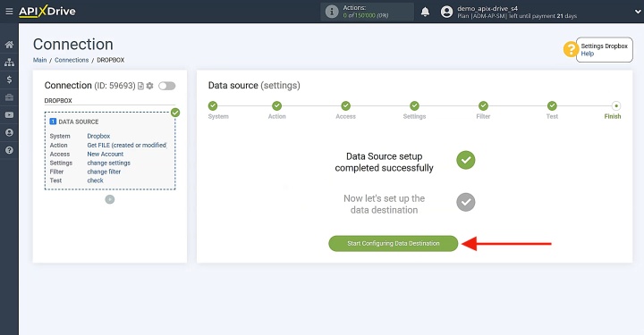Viewport: 644px width, 335px height.
Task: Click the Connections breadcrumb link
Action: click(72, 60)
